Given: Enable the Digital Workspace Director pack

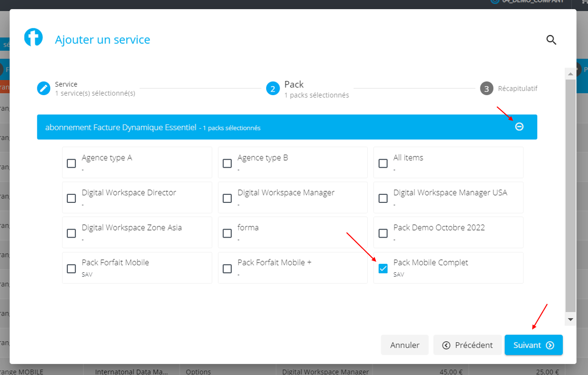Looking at the screenshot, I should click(x=71, y=198).
